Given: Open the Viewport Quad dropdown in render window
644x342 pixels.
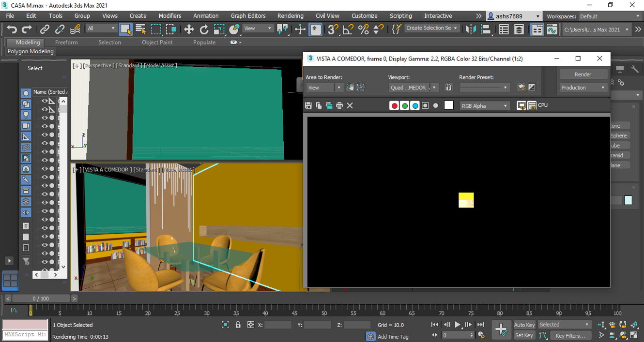Looking at the screenshot, I should click(x=414, y=88).
